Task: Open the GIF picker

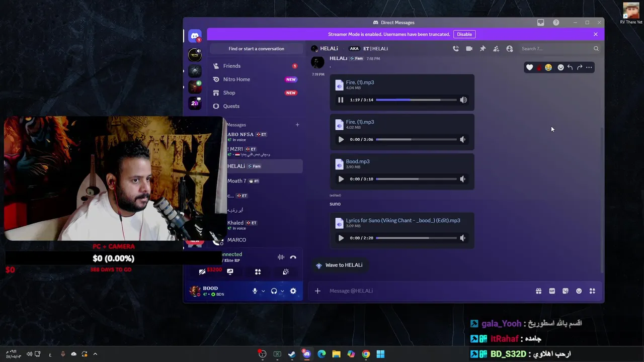Action: 552,291
